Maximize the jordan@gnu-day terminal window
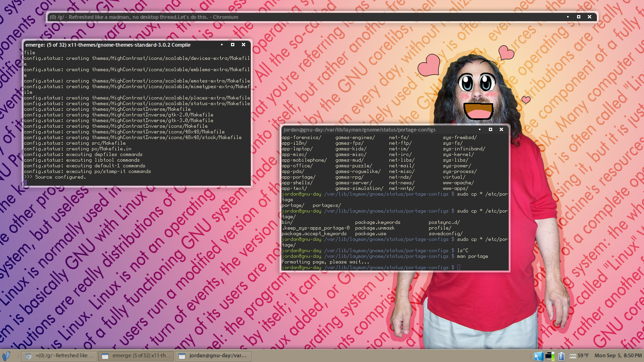The height and width of the screenshot is (362, 644). 490,129
